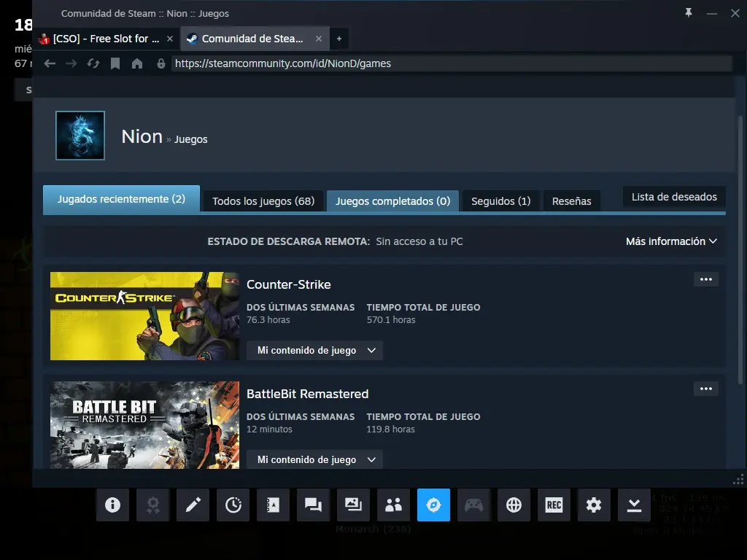Open achievements icon in overlay bar

[x=153, y=505]
